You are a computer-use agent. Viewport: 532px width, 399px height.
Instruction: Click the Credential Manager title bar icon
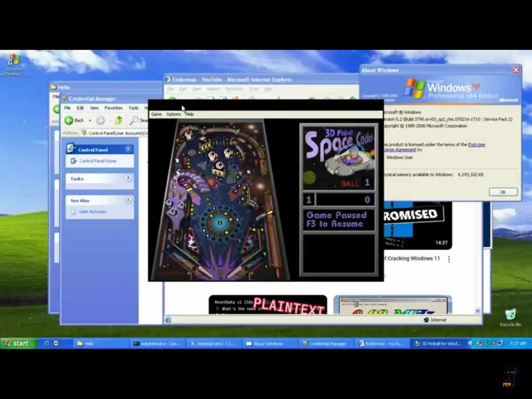pos(64,99)
